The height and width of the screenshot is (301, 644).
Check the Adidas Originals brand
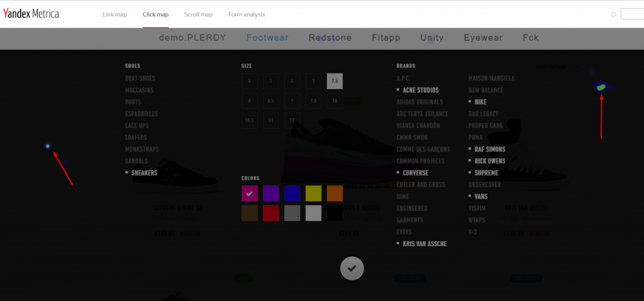tap(419, 102)
